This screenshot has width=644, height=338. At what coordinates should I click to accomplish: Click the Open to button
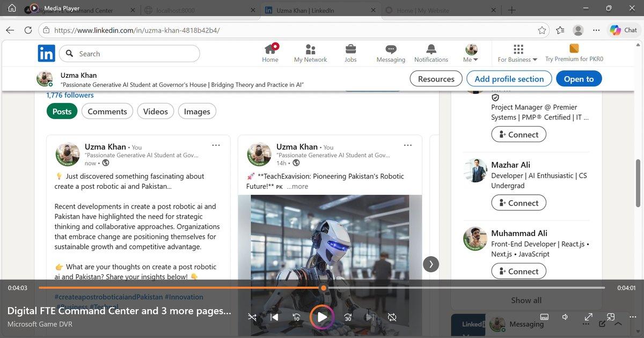(x=579, y=79)
